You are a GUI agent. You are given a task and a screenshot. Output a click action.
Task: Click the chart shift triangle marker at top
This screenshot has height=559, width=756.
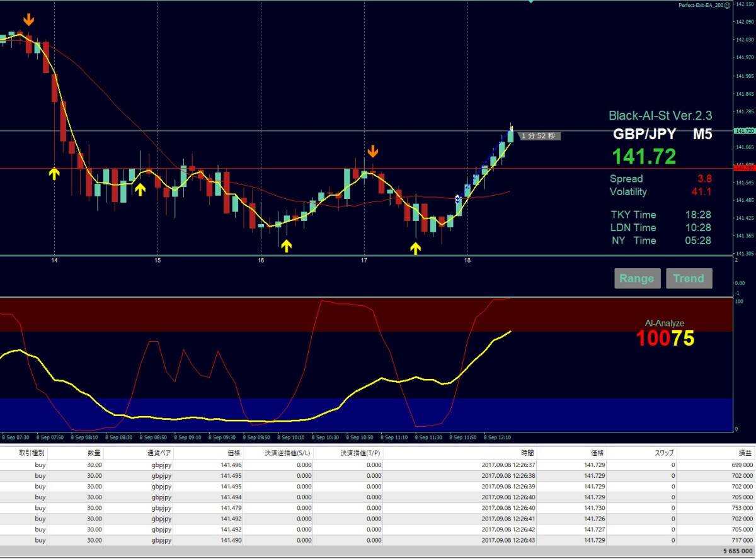click(531, 2)
